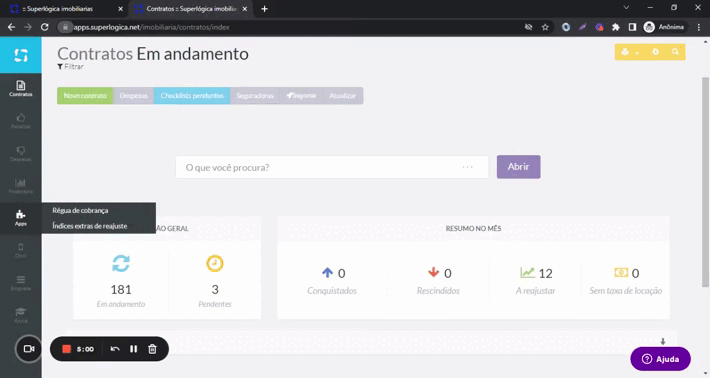This screenshot has height=378, width=710.
Task: Click the 3 Pendentes count
Action: coord(215,289)
